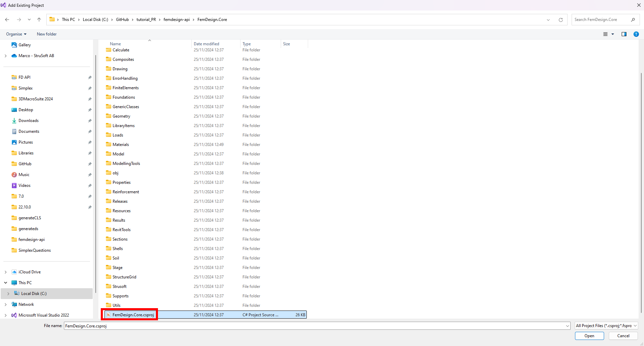Click the Search FemDesign.Core field
The image size is (644, 346).
601,20
